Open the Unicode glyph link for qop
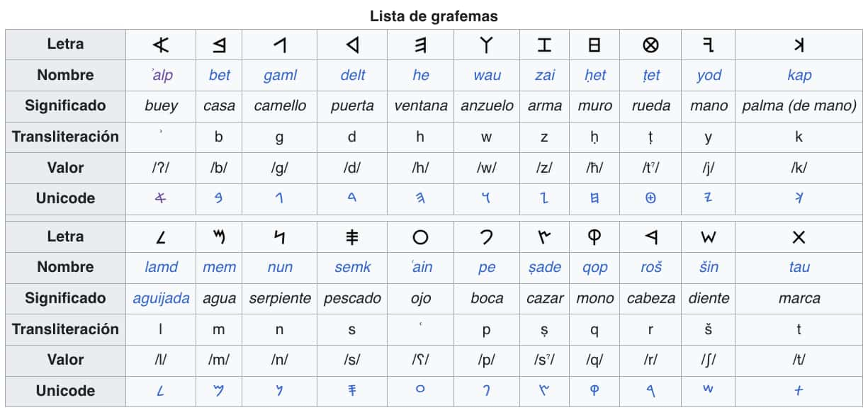868x410 pixels. (594, 390)
